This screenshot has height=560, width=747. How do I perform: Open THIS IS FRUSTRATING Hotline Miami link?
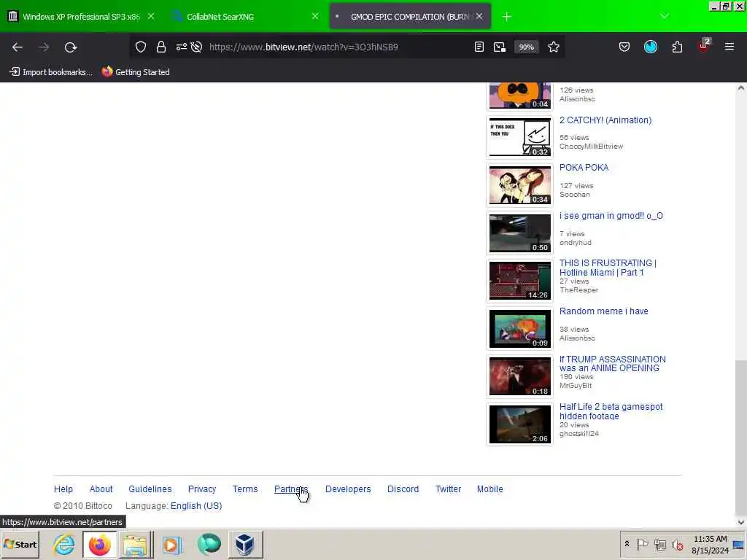[x=608, y=268]
